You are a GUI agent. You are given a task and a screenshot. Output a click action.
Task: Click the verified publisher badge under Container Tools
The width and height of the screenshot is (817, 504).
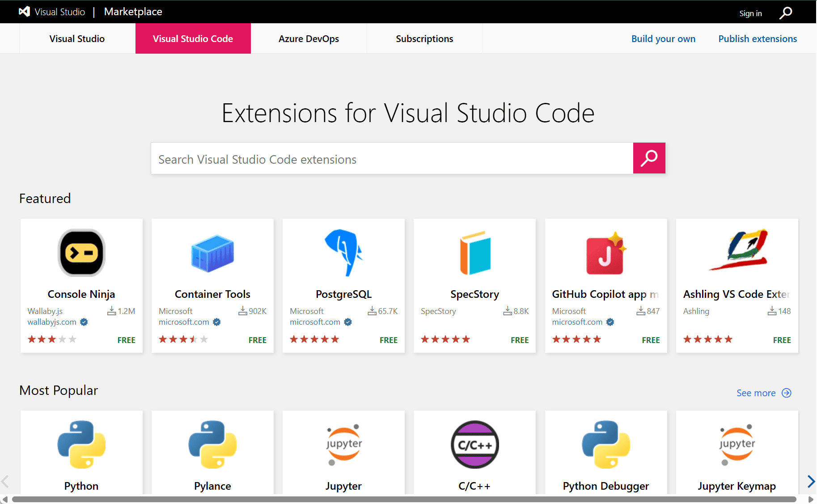216,322
